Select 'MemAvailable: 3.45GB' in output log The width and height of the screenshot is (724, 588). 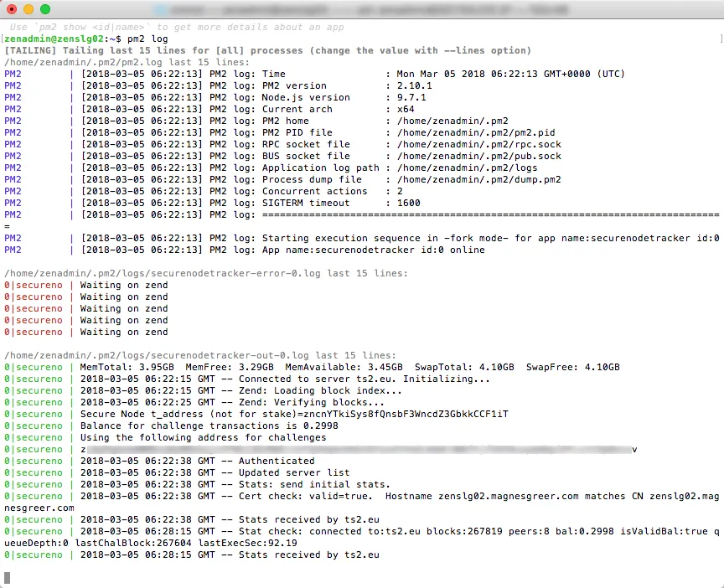pos(344,368)
